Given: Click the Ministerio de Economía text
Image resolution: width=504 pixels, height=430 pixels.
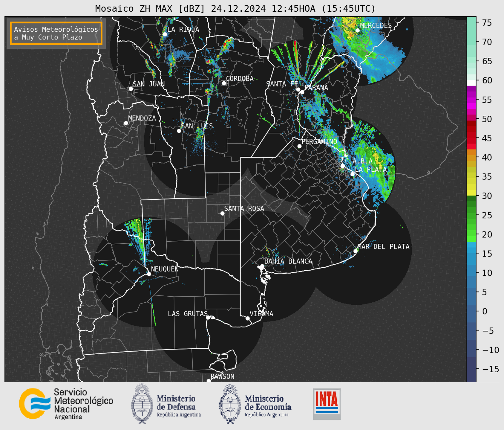Looking at the screenshot, I should tap(268, 403).
